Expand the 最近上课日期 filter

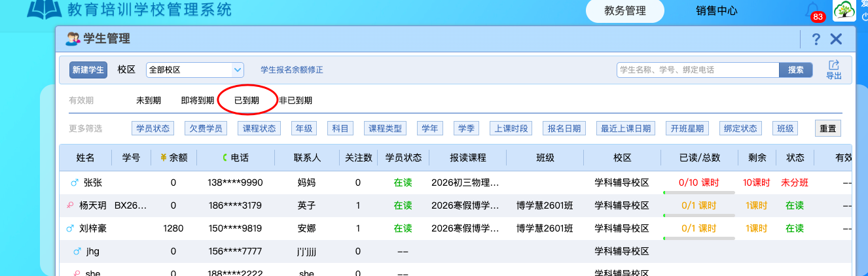[625, 128]
